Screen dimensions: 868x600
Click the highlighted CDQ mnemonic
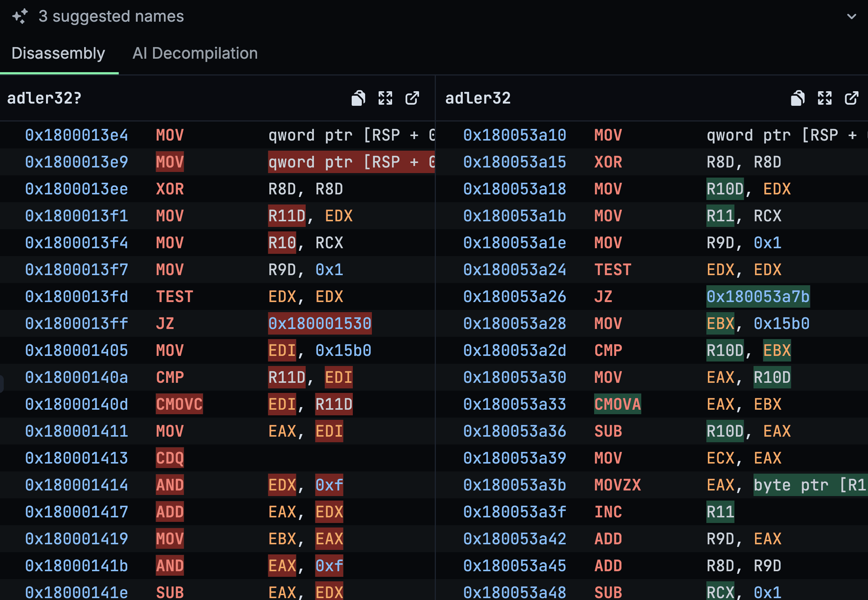[x=170, y=458]
